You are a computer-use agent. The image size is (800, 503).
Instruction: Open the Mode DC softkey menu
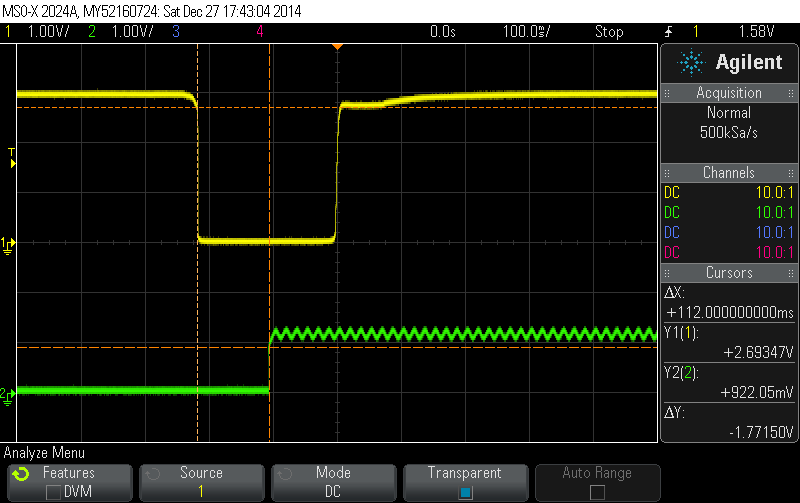pos(333,482)
